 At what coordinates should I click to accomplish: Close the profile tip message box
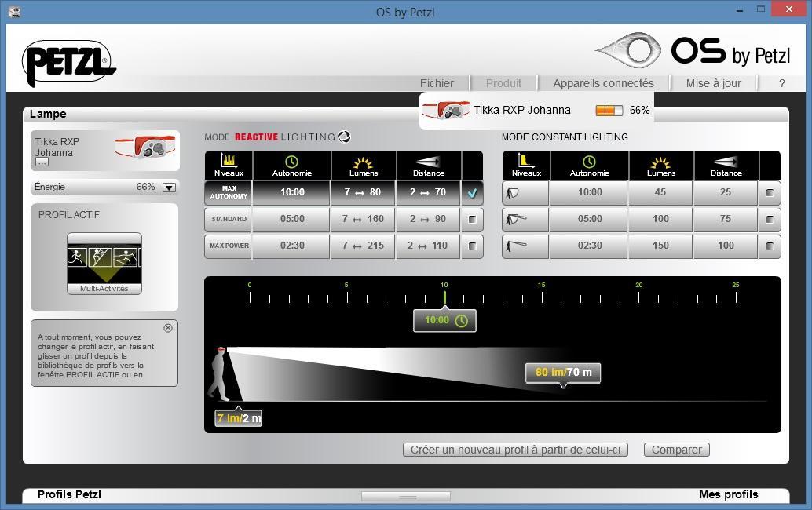(x=168, y=328)
